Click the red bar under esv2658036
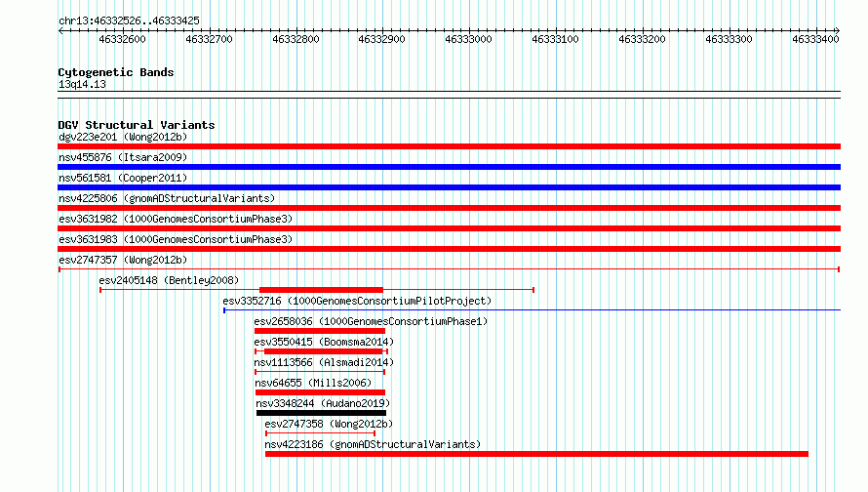This screenshot has width=868, height=492. (x=320, y=331)
